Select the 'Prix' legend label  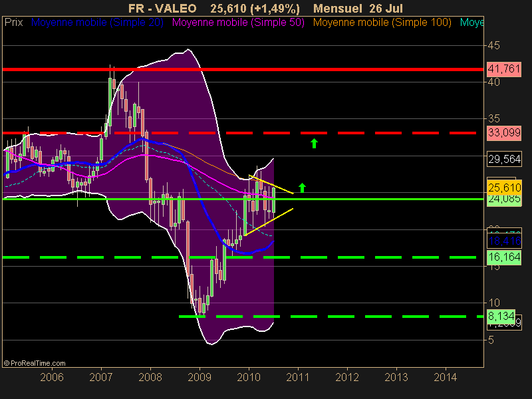pos(13,23)
